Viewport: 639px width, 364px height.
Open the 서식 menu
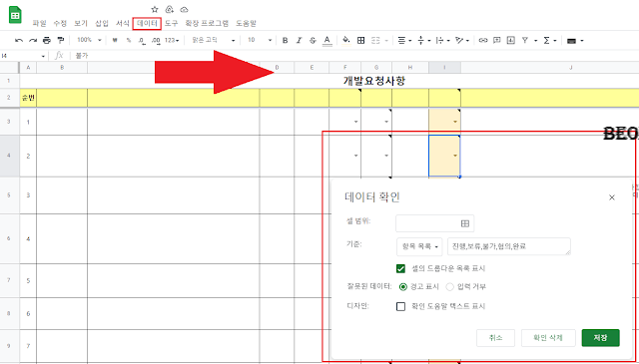tap(123, 24)
